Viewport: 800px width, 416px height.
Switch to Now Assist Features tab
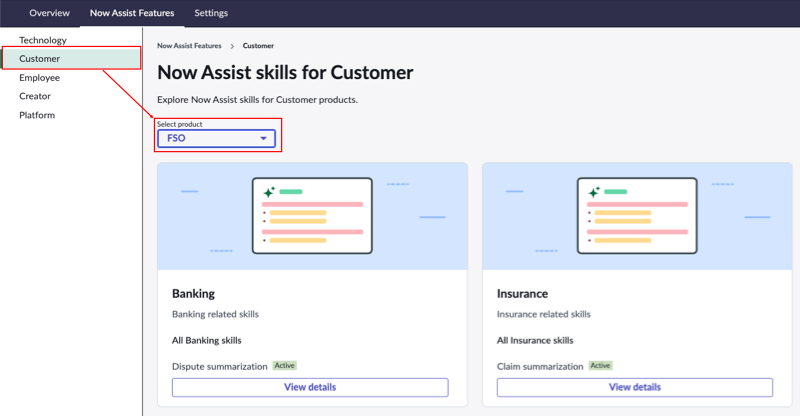point(132,13)
